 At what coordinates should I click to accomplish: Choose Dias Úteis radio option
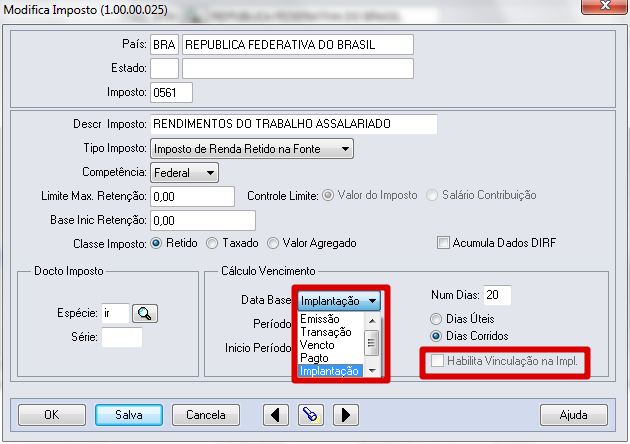coord(436,318)
